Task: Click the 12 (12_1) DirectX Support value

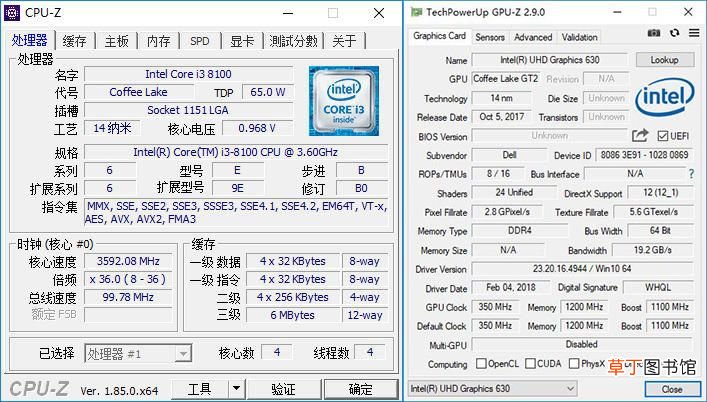Action: [661, 192]
